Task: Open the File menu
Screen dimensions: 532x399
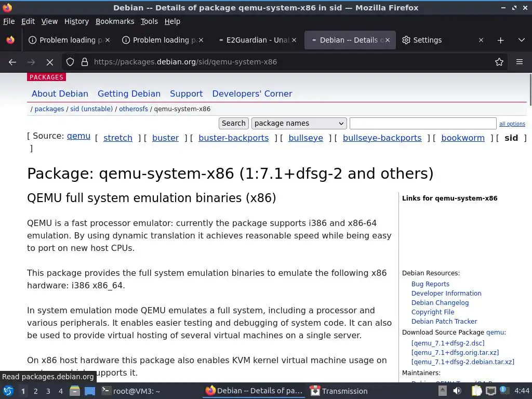Action: pyautogui.click(x=9, y=21)
